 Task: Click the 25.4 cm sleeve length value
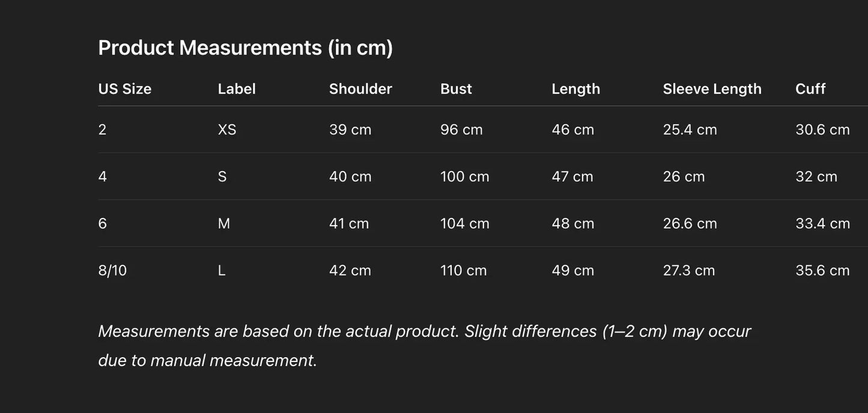pos(690,130)
